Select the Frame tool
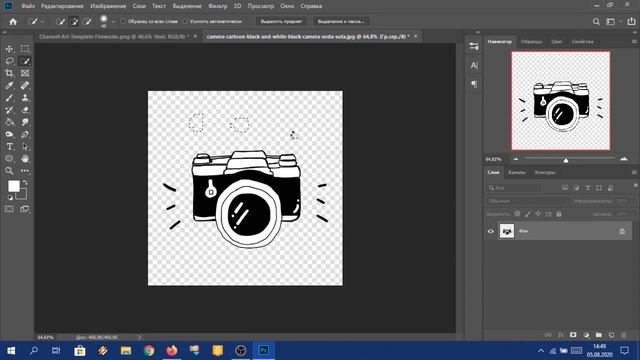 click(x=25, y=73)
